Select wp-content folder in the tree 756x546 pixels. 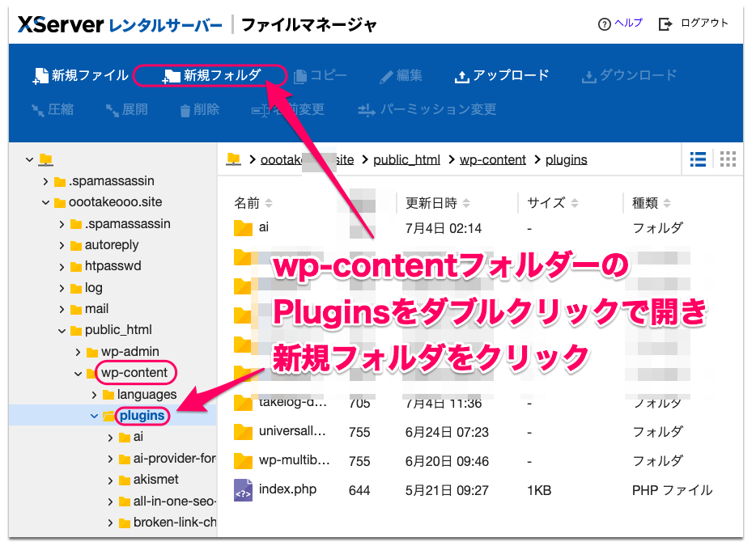[134, 373]
